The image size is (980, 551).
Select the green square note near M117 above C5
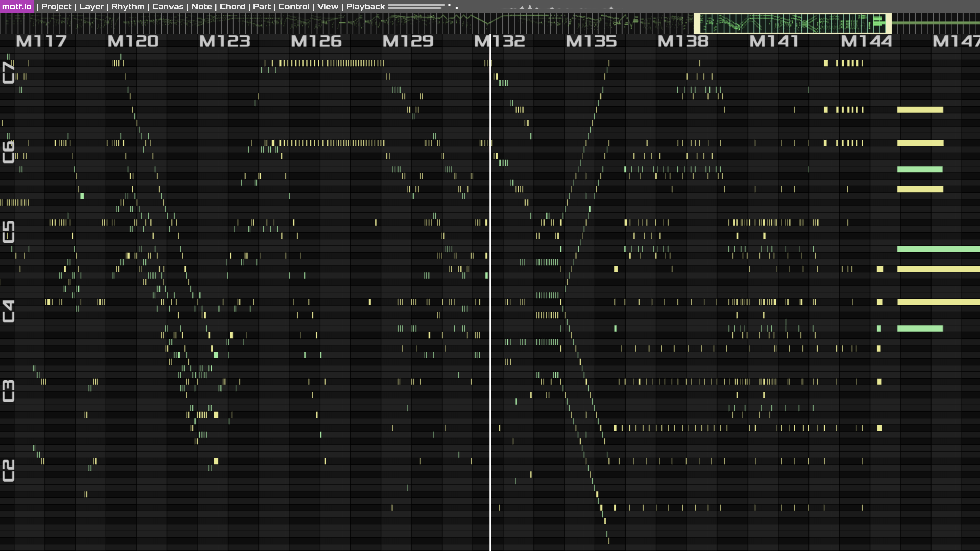[82, 196]
